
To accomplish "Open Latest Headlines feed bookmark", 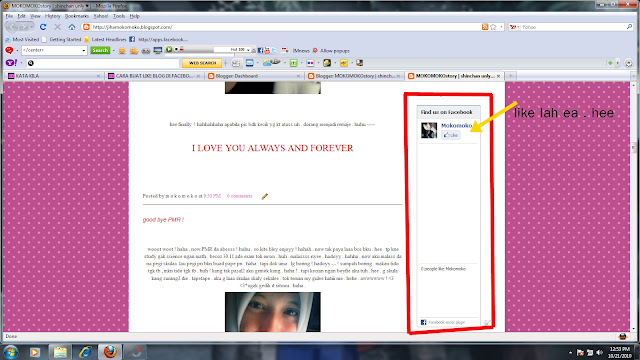I will point(105,40).
